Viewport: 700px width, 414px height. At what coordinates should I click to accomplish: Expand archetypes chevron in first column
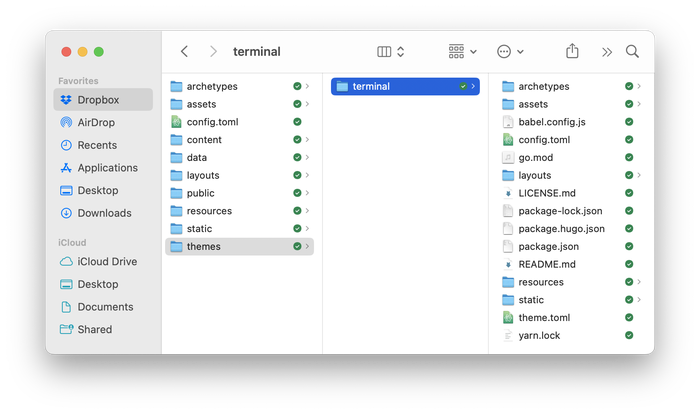pos(307,86)
